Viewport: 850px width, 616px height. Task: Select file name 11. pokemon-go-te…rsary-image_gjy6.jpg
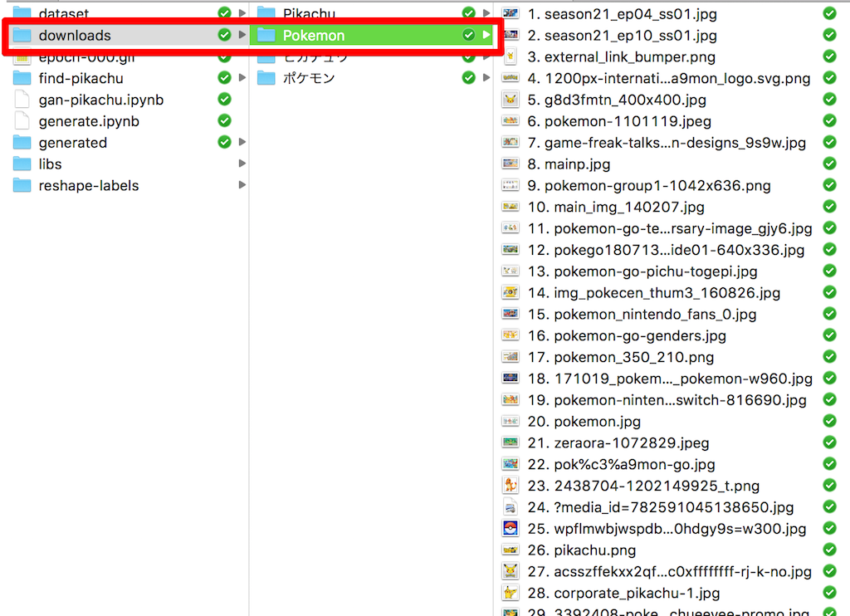tap(670, 229)
